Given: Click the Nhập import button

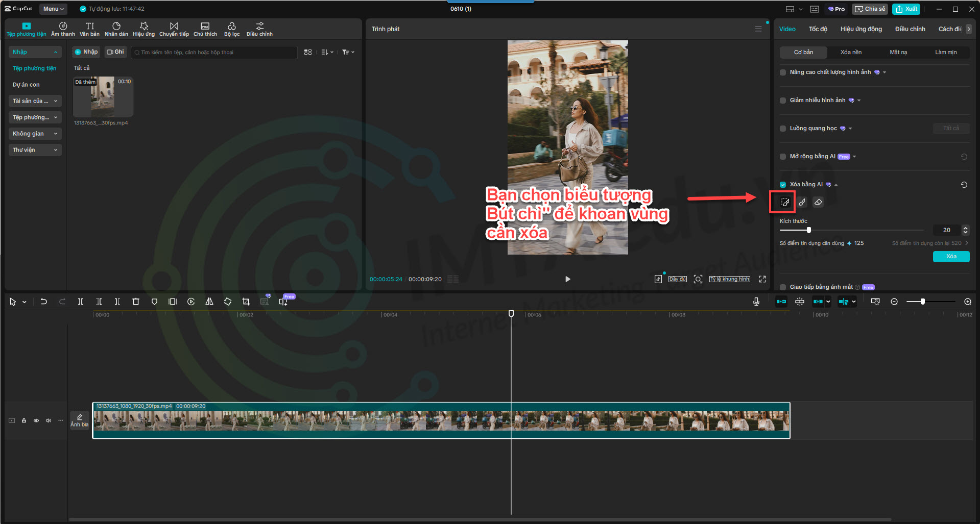Looking at the screenshot, I should [86, 52].
